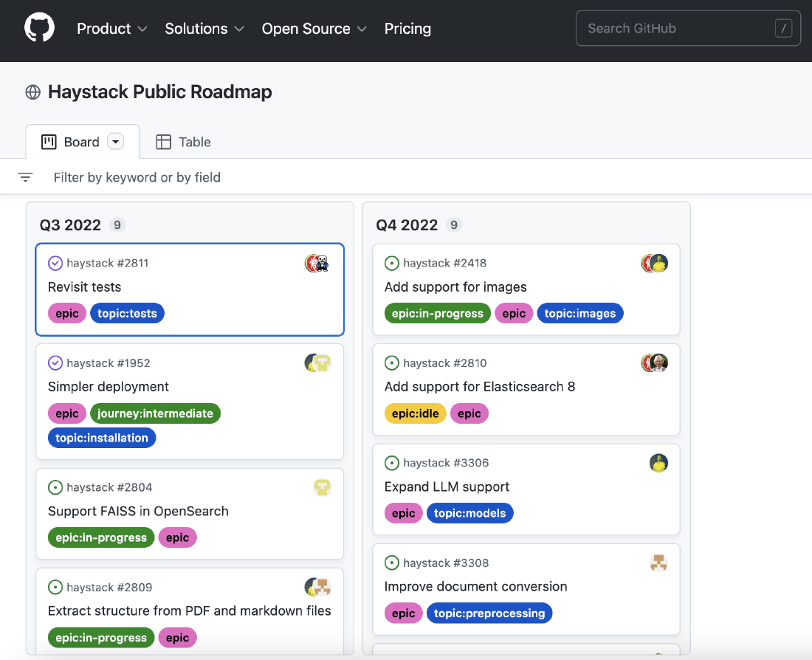The height and width of the screenshot is (660, 812).
Task: Select the Board view tab
Action: click(x=72, y=142)
